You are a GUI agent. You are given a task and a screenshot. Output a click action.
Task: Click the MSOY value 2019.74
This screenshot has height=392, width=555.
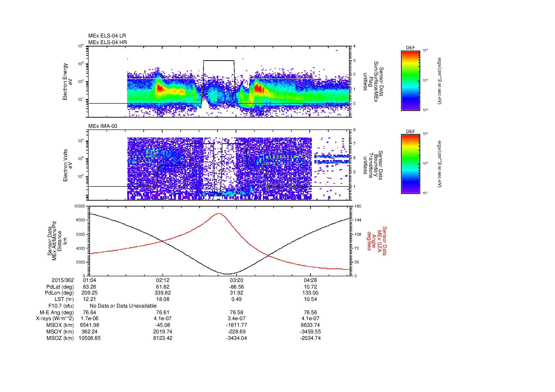click(163, 332)
